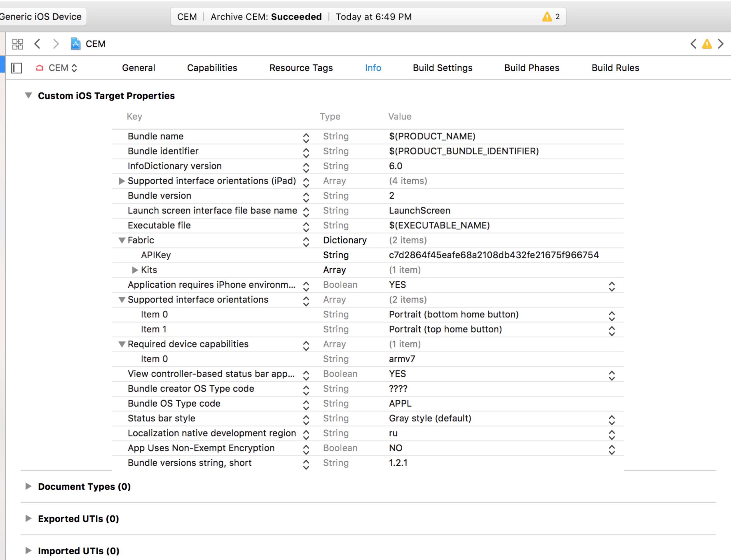Viewport: 731px width, 560px height.
Task: Jump to previous issue arrow
Action: pyautogui.click(x=693, y=44)
